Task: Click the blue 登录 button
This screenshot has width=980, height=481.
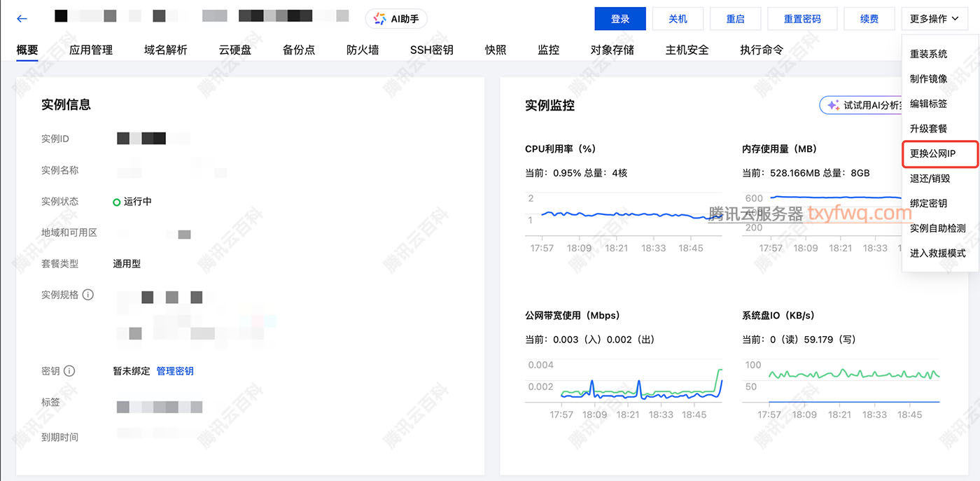Action: tap(619, 19)
